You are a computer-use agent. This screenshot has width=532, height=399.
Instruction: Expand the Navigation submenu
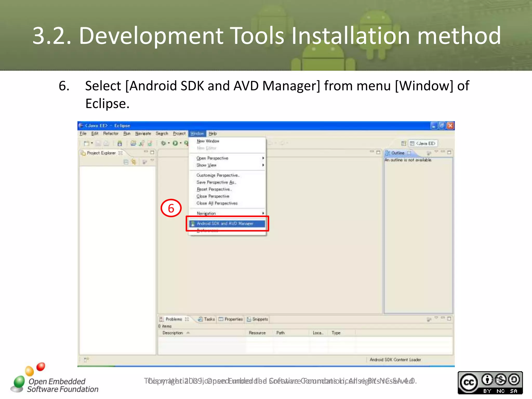[227, 213]
